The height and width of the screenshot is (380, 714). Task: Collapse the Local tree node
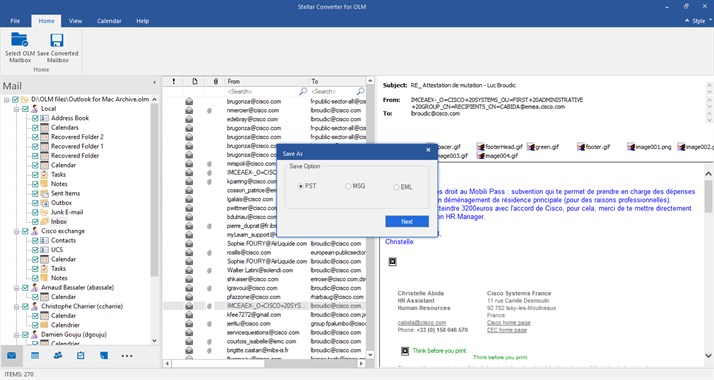[x=16, y=109]
